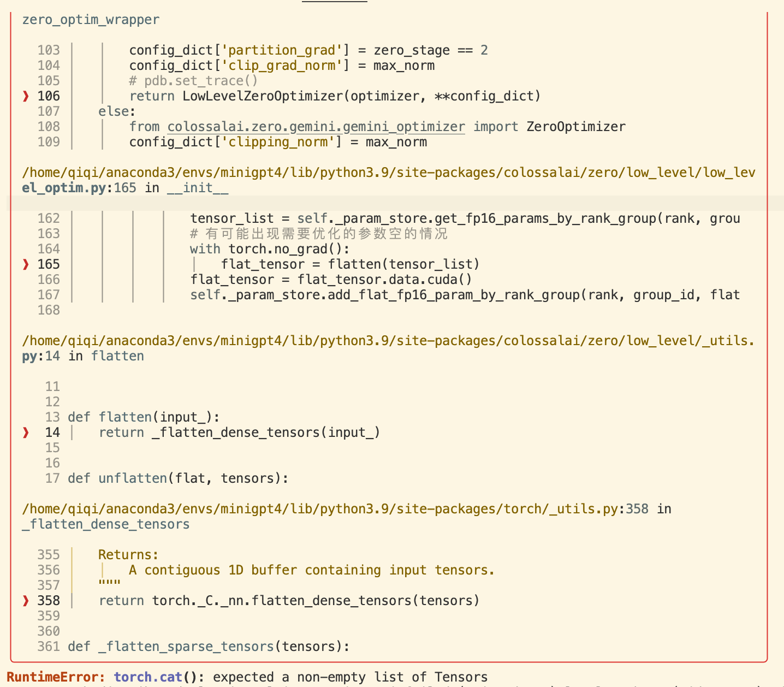
Task: Click the RuntimeError label at the bottom
Action: [x=54, y=677]
